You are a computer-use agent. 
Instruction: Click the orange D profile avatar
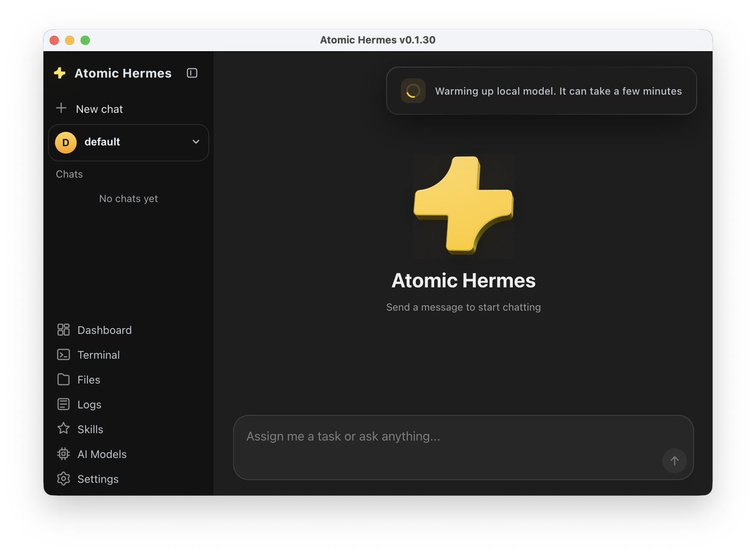pos(66,143)
